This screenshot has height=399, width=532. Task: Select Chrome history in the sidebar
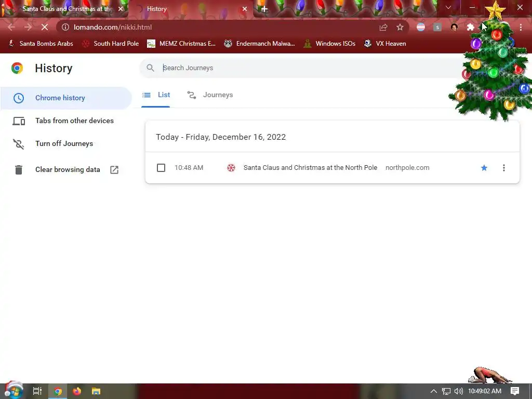(66, 98)
